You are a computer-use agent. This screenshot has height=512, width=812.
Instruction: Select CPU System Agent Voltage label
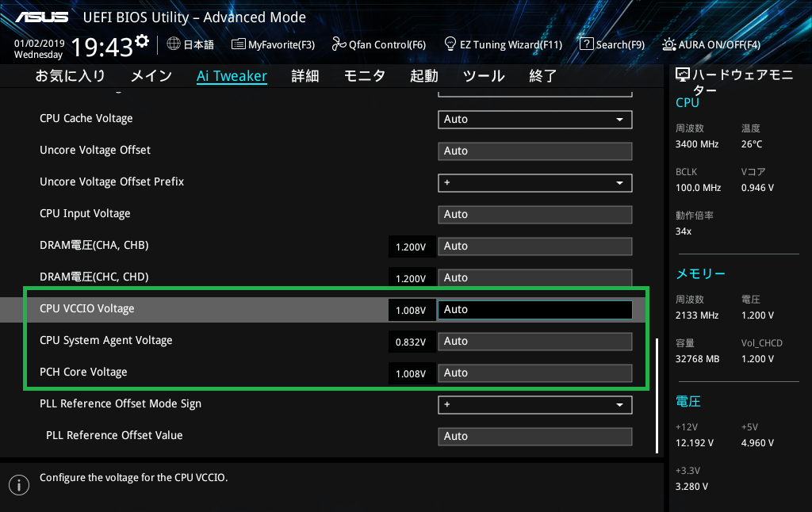tap(106, 341)
